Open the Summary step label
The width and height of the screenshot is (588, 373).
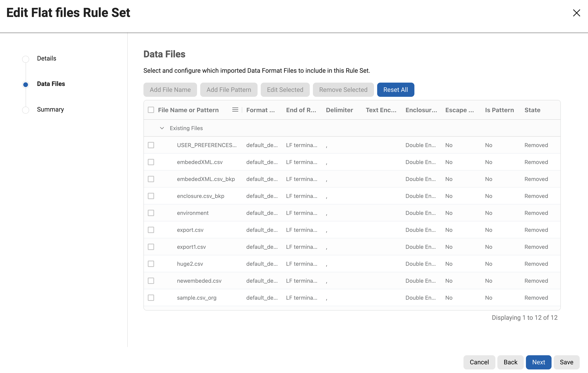pos(50,109)
